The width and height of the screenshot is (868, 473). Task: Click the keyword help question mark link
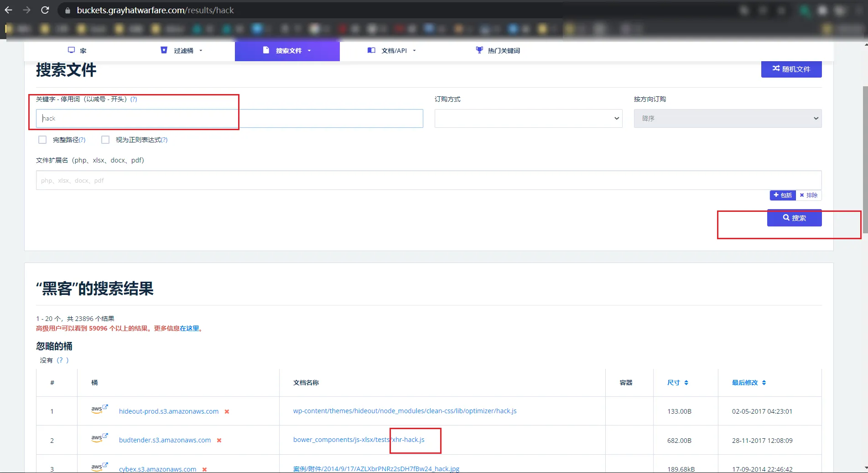(134, 99)
